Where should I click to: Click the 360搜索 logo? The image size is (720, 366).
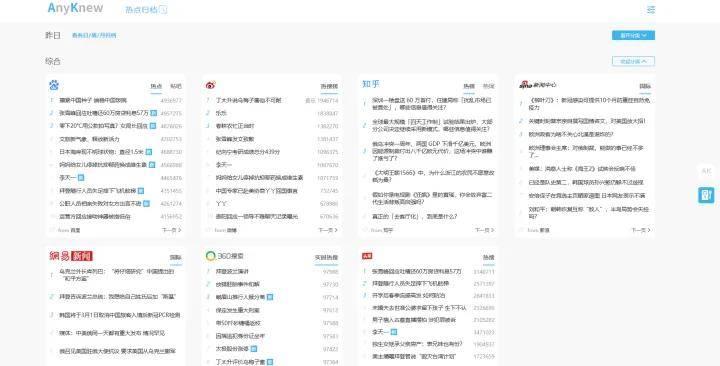click(x=225, y=256)
